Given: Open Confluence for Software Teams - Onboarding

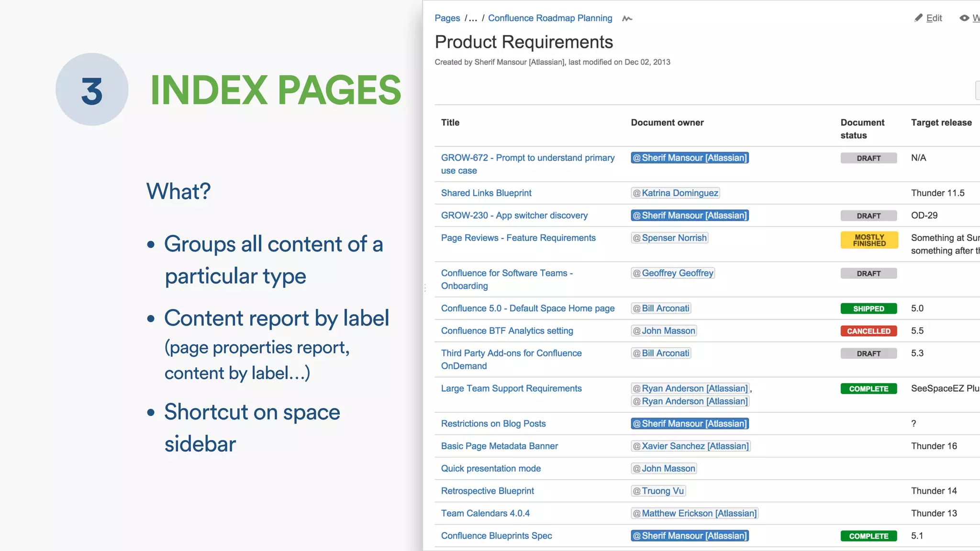Looking at the screenshot, I should [507, 279].
